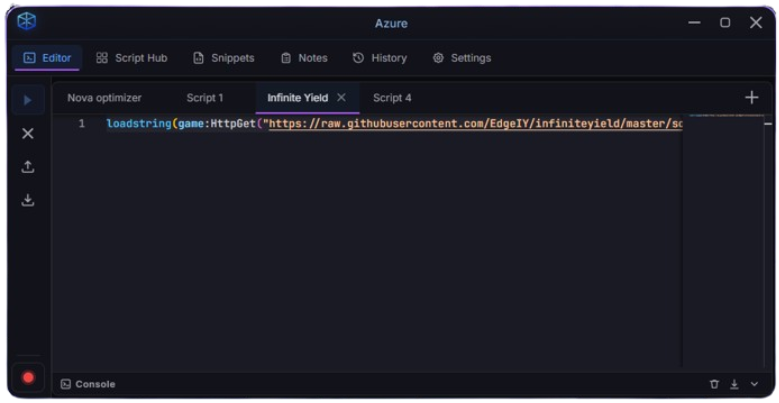Add a new script tab with plus
Screen dimensions: 779x403
click(x=752, y=97)
